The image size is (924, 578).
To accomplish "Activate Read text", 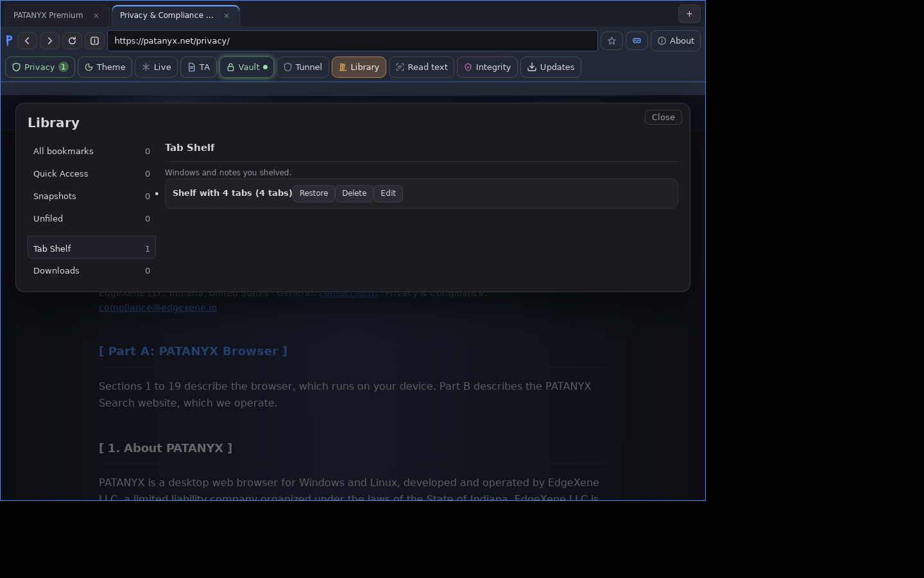I will [422, 67].
